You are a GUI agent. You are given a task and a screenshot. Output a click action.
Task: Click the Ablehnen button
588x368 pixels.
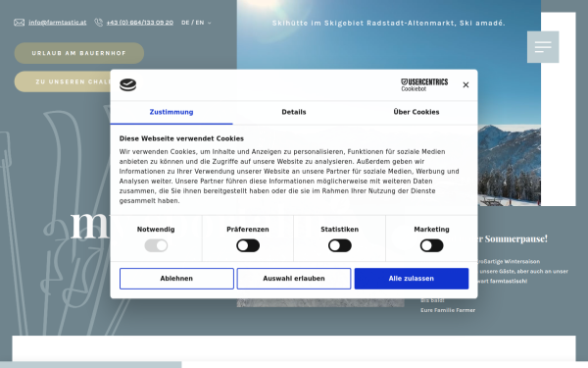[x=176, y=279]
